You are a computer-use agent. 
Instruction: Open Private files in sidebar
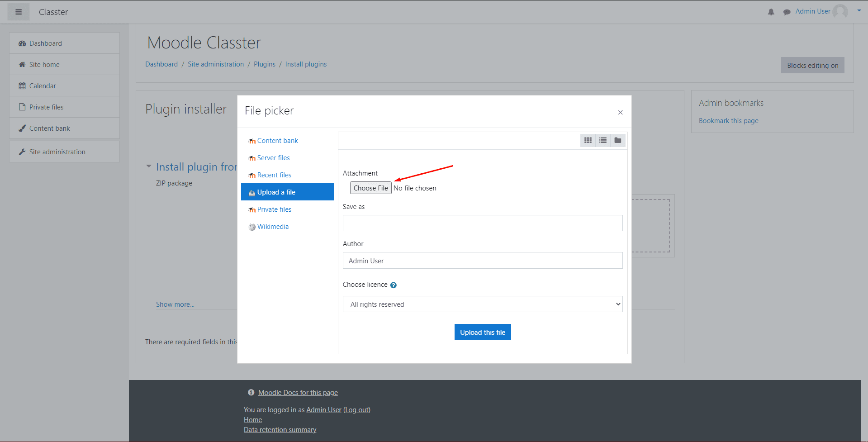coord(64,107)
